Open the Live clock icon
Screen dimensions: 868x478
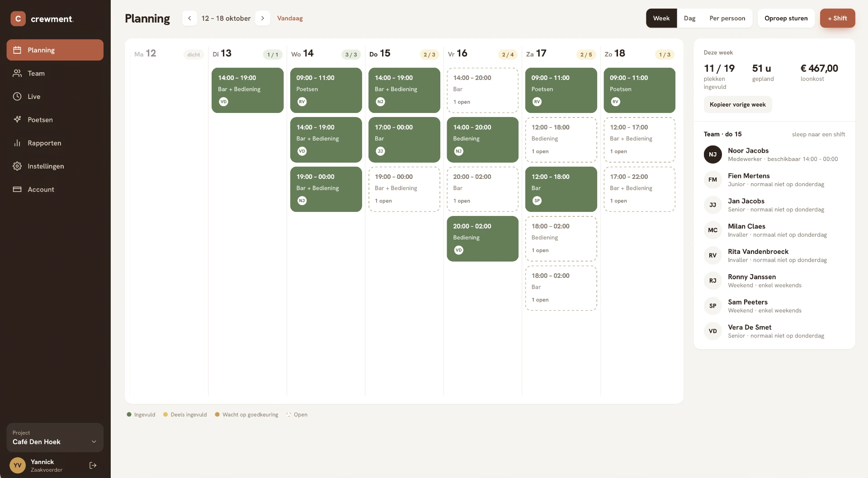(x=17, y=96)
